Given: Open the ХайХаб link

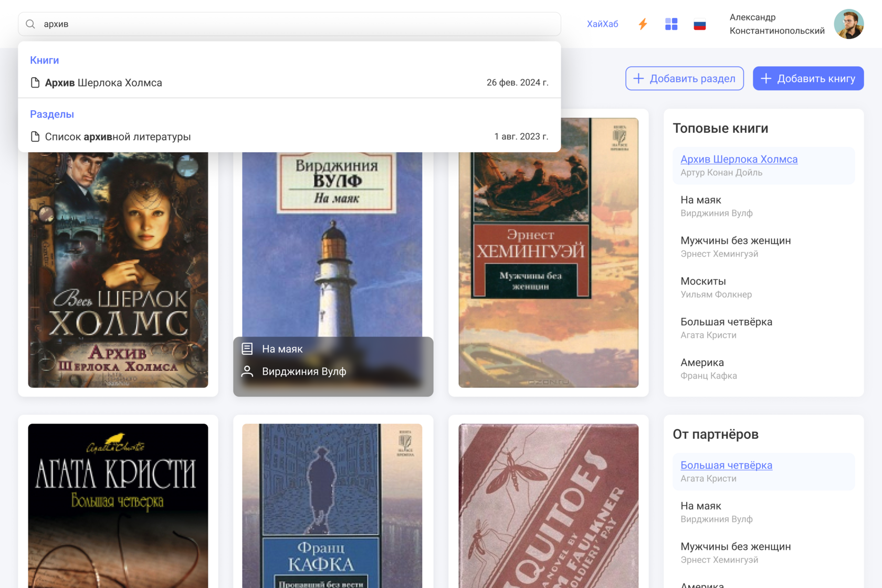Looking at the screenshot, I should click(x=602, y=24).
